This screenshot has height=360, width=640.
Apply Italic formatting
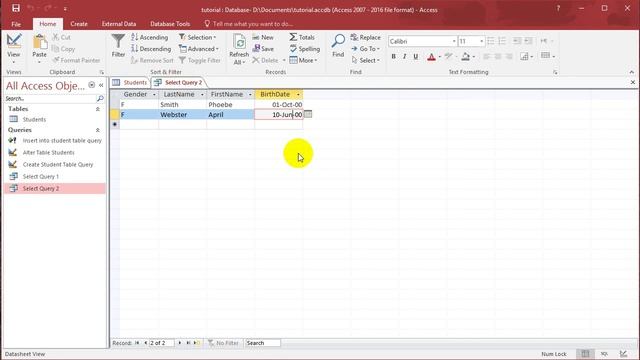tap(404, 57)
